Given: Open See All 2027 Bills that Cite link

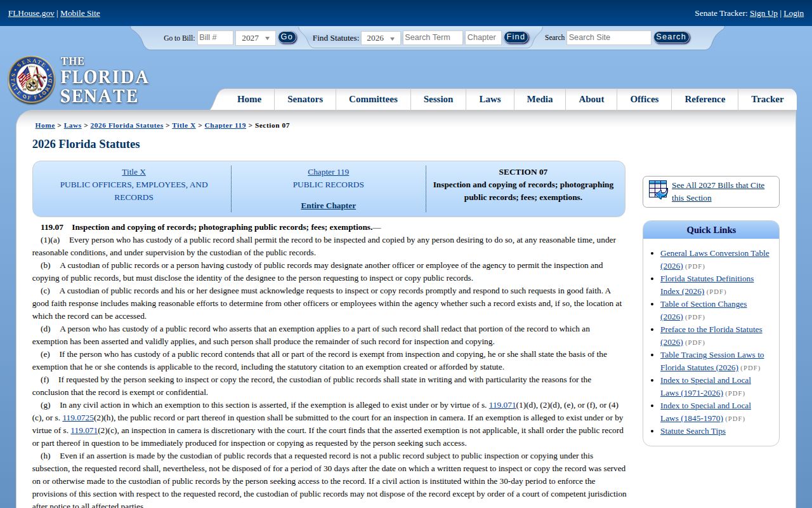Looking at the screenshot, I should click(x=718, y=192).
